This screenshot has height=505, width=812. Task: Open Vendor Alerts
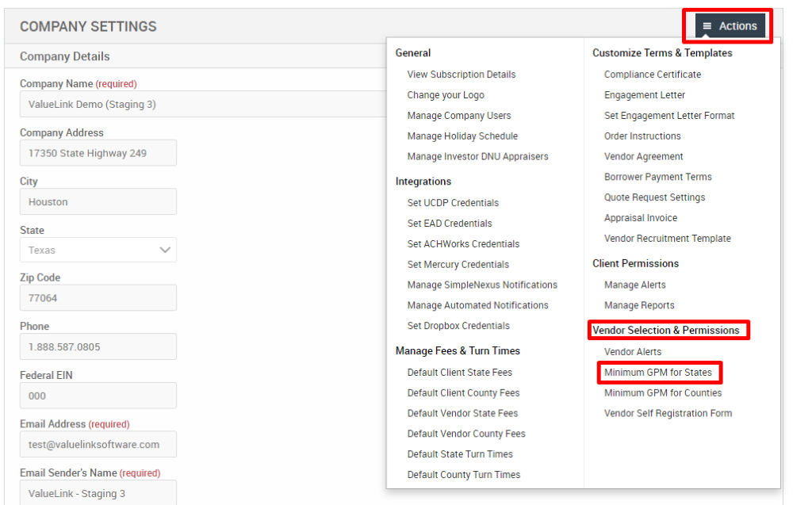coord(633,352)
